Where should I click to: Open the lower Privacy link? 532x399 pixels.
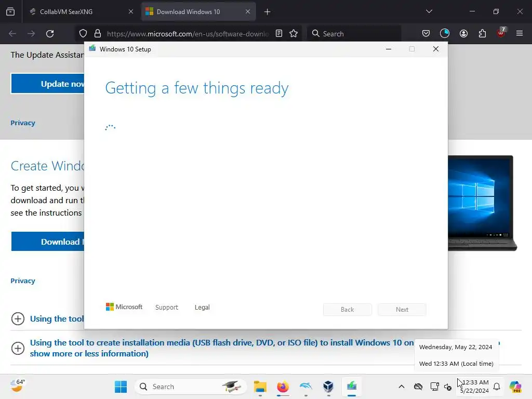tap(23, 281)
